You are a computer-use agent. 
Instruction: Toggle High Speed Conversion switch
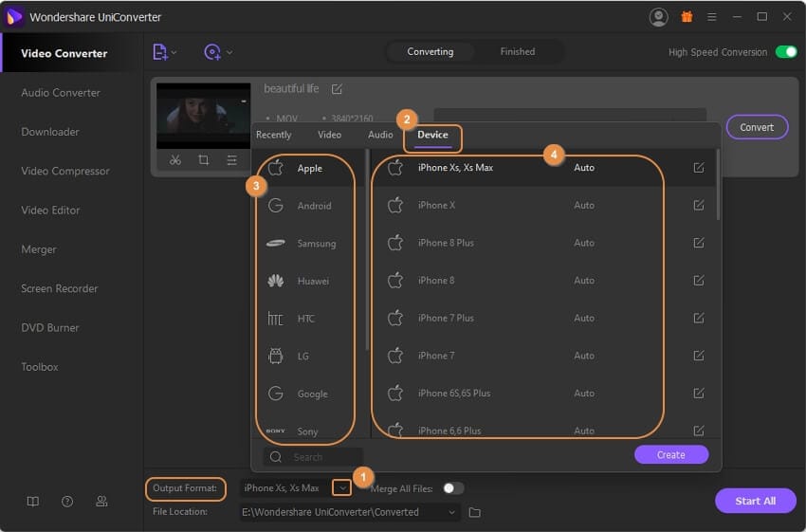[786, 52]
